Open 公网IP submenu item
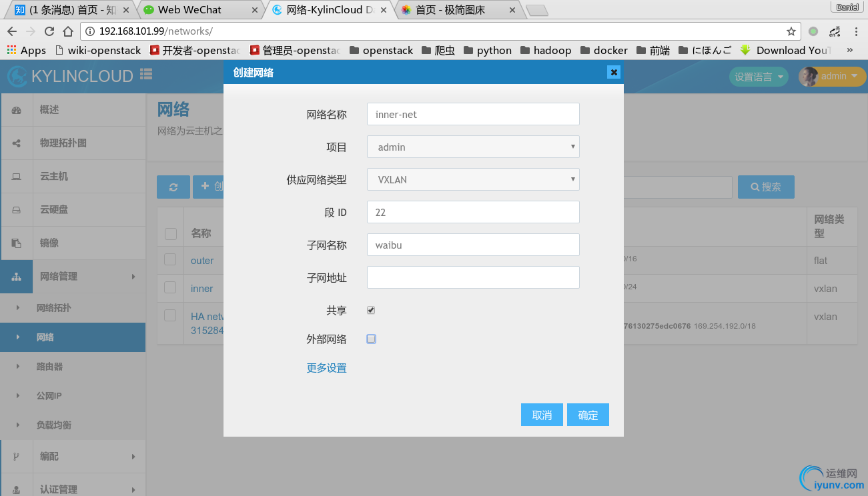868x496 pixels. [73, 396]
